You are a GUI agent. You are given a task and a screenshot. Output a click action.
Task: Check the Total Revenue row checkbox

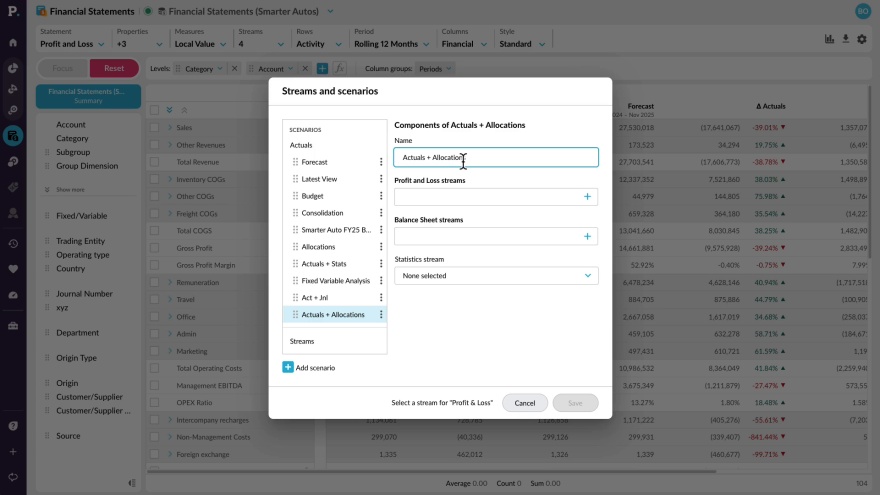154,162
